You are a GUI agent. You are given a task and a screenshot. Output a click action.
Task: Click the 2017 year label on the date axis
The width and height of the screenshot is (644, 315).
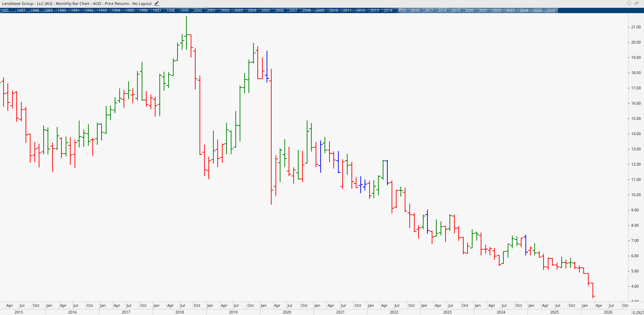click(126, 312)
